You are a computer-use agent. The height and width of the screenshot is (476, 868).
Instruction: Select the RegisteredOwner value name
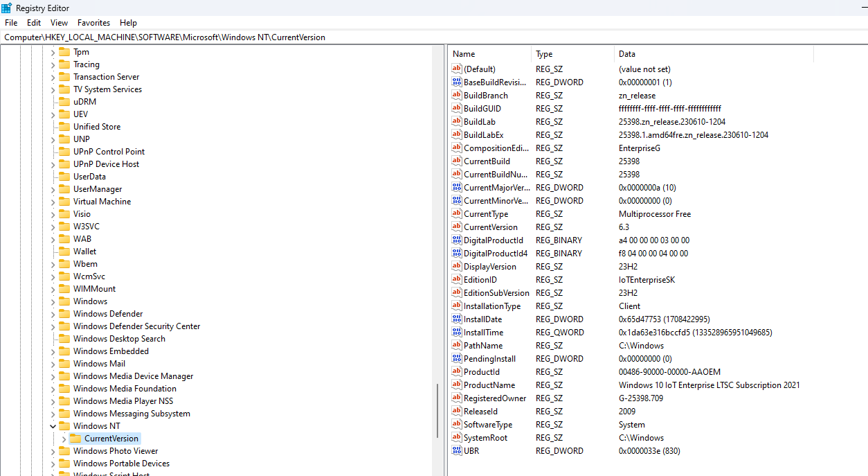point(495,398)
